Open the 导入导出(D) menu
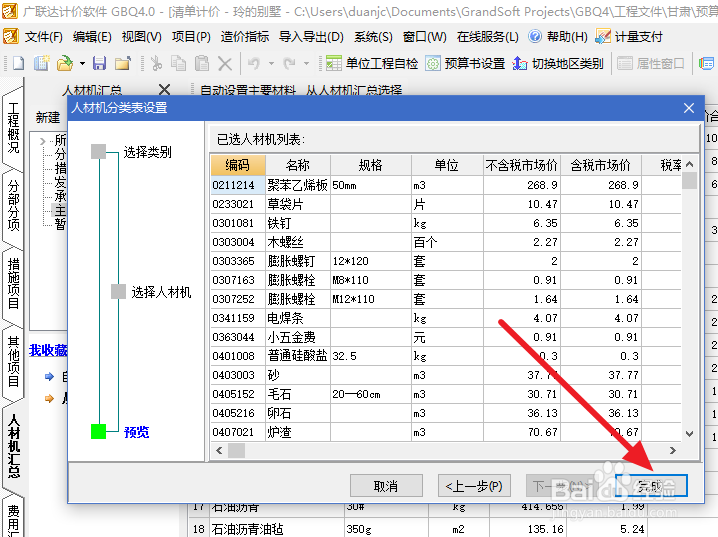Viewport: 718px width, 537px height. pyautogui.click(x=311, y=37)
